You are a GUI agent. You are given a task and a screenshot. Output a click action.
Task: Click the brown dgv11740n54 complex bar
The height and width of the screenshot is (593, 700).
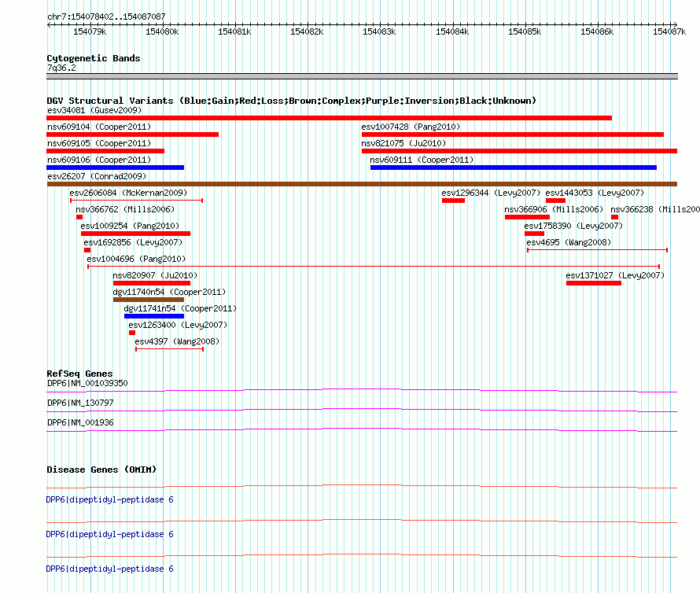(149, 300)
